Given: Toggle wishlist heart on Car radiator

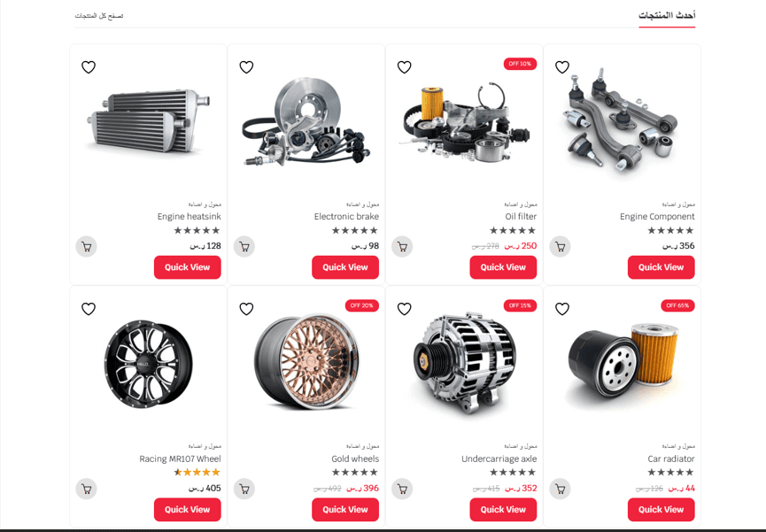Looking at the screenshot, I should point(562,309).
